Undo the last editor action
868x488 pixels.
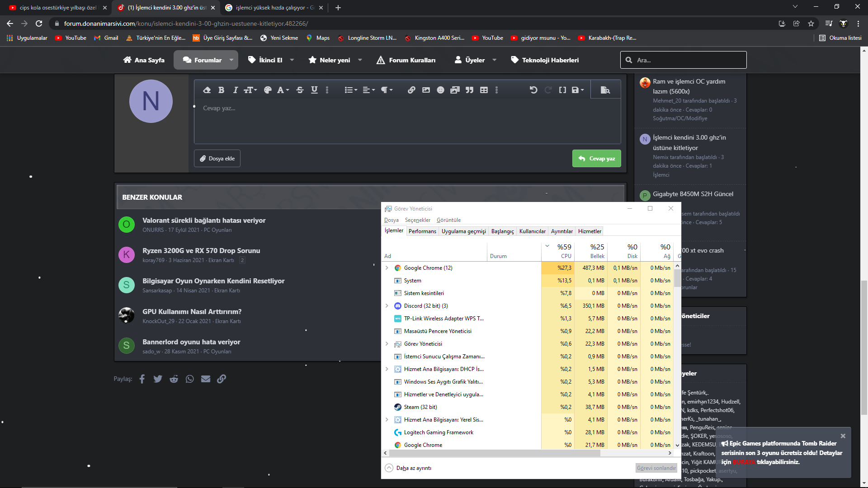coord(533,90)
